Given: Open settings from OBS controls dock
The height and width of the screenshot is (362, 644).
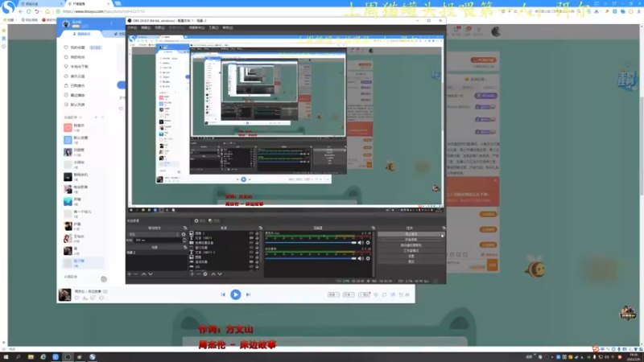Looking at the screenshot, I should pyautogui.click(x=411, y=256).
